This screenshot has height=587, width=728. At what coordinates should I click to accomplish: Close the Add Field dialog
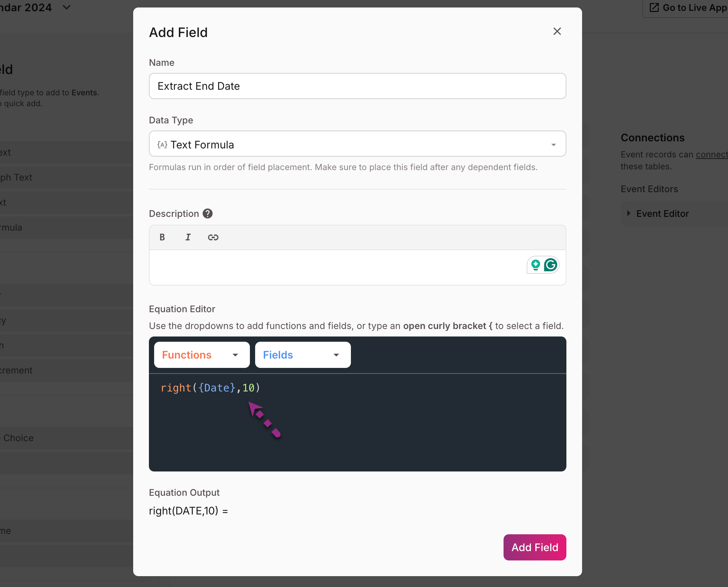pos(557,31)
